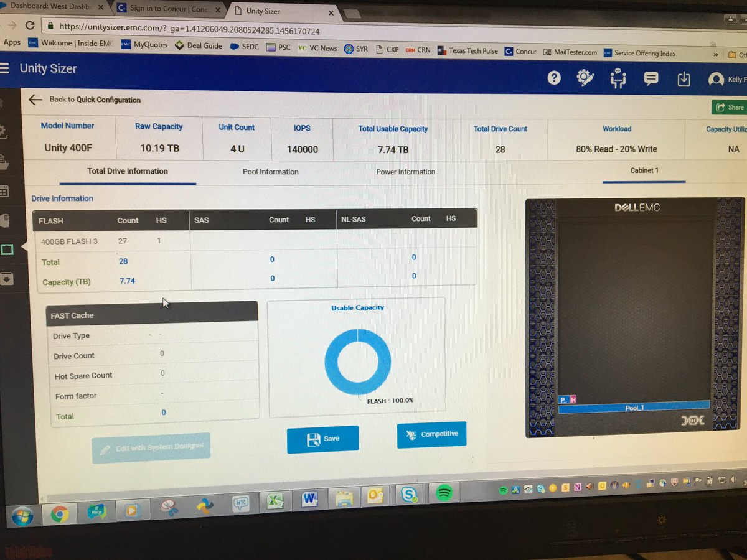
Task: Select the gear sidebar icon
Action: tap(2, 131)
